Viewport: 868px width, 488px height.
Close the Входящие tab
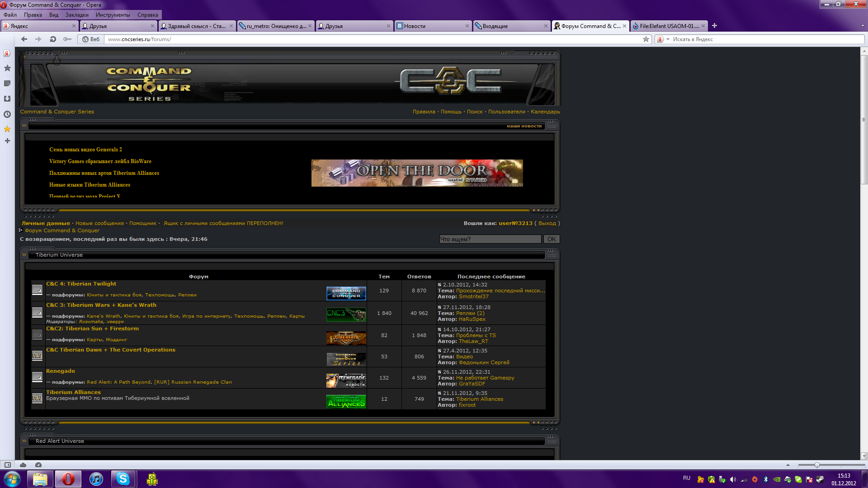[546, 26]
